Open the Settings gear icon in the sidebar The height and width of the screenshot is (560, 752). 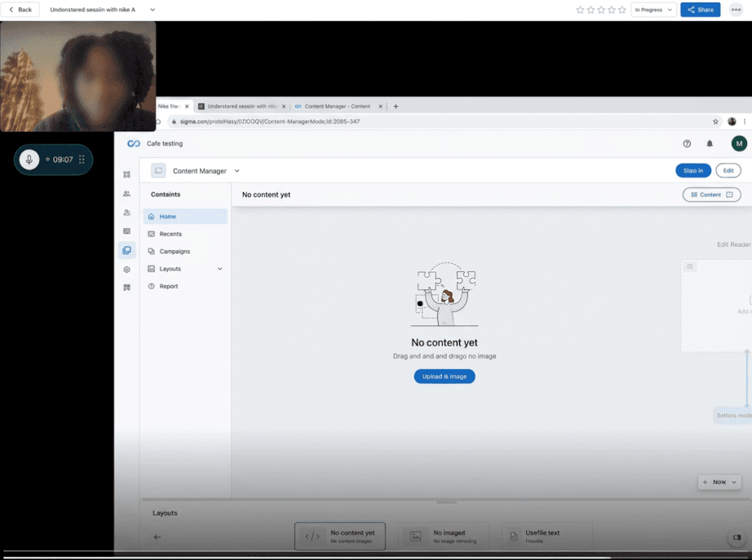click(127, 269)
